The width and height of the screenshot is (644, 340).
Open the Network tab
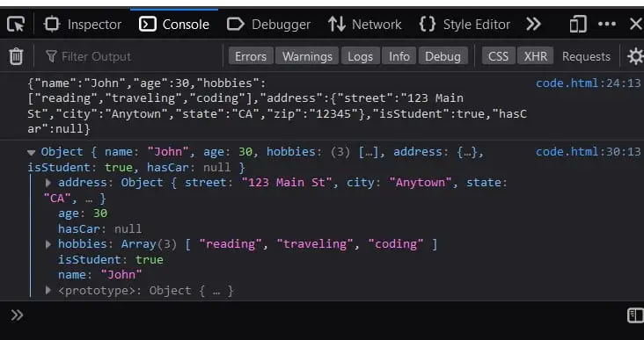click(x=365, y=25)
